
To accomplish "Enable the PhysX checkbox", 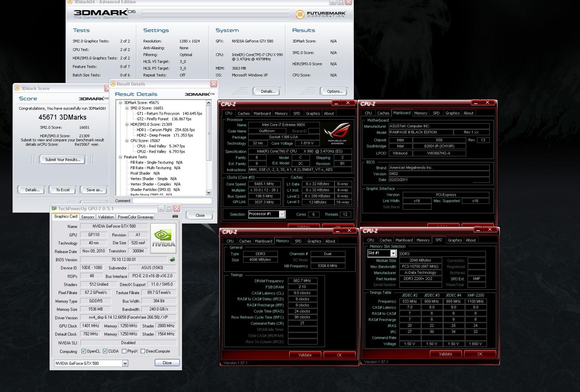I will coord(124,351).
